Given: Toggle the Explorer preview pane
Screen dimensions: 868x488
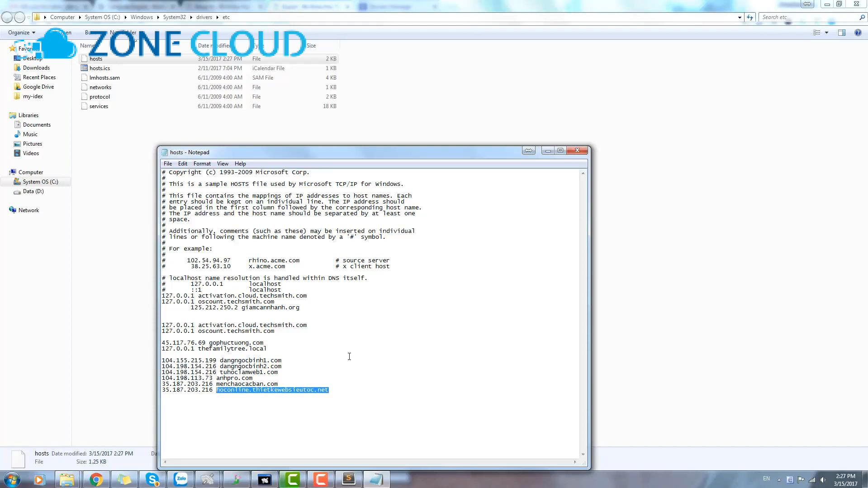Looking at the screenshot, I should click(x=841, y=33).
